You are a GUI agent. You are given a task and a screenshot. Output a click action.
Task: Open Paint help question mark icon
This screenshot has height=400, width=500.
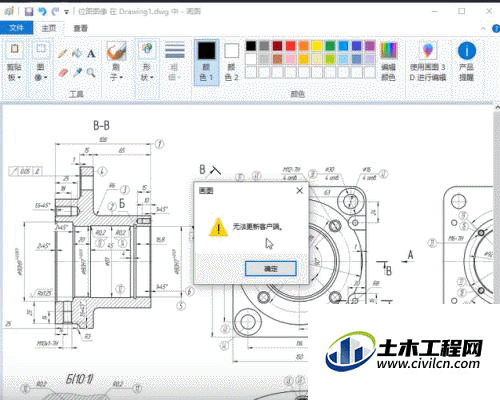tap(496, 29)
